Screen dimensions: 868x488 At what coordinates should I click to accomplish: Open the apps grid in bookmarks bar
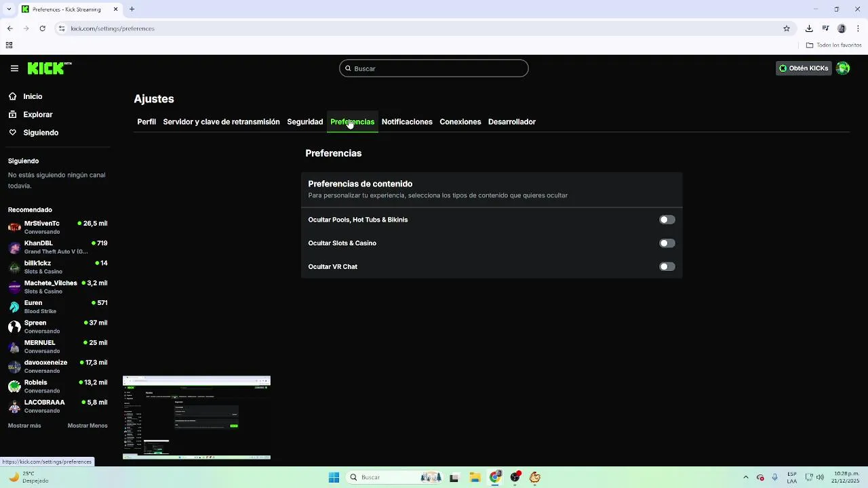coord(9,45)
